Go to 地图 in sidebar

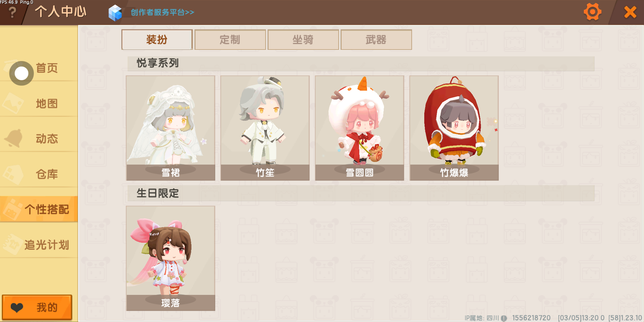click(x=39, y=103)
